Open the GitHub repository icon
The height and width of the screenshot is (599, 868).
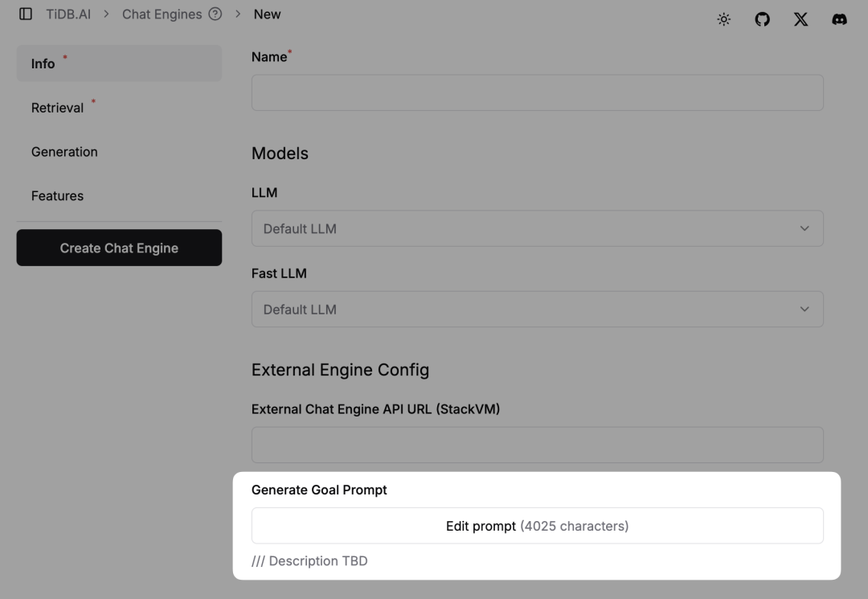[763, 19]
